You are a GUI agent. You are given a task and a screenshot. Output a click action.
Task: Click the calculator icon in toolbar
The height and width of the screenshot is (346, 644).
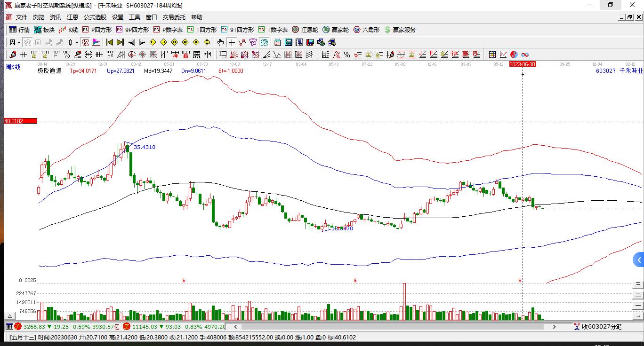point(288,42)
